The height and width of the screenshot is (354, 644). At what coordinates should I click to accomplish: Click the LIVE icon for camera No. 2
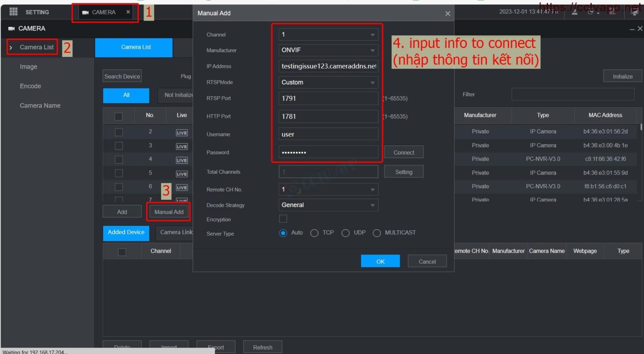[x=182, y=133]
